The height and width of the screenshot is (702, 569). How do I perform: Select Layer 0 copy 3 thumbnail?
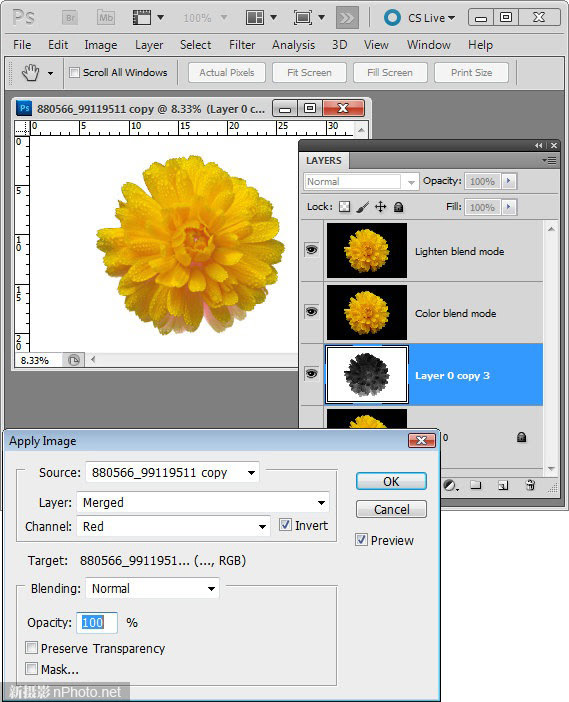click(x=367, y=375)
